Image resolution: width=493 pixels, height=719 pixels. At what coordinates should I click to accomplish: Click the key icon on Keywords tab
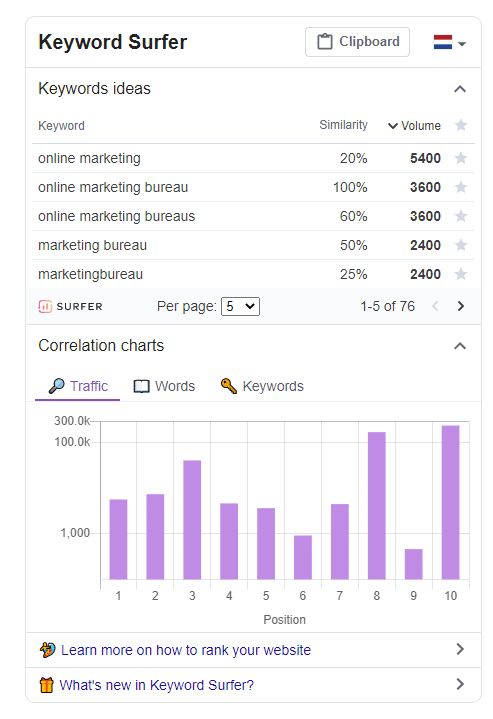click(x=229, y=386)
